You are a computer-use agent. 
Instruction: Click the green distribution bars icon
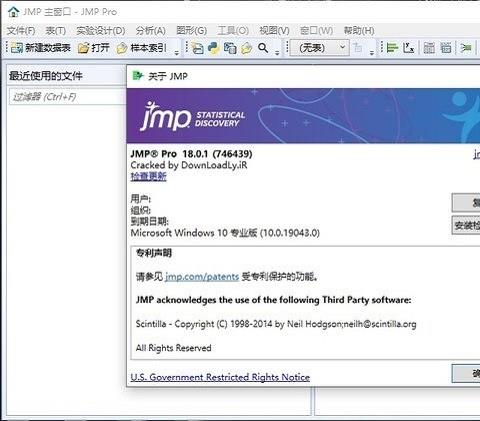coord(392,48)
